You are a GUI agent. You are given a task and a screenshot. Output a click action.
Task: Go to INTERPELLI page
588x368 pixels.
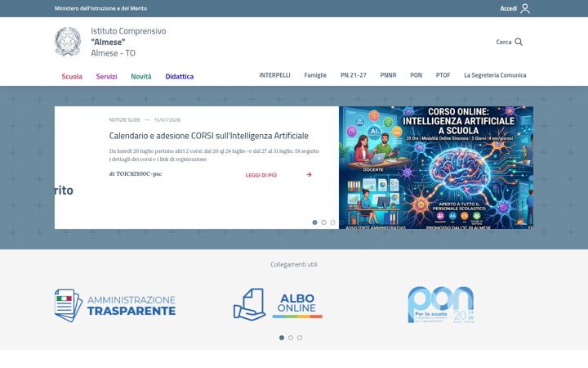click(x=274, y=75)
